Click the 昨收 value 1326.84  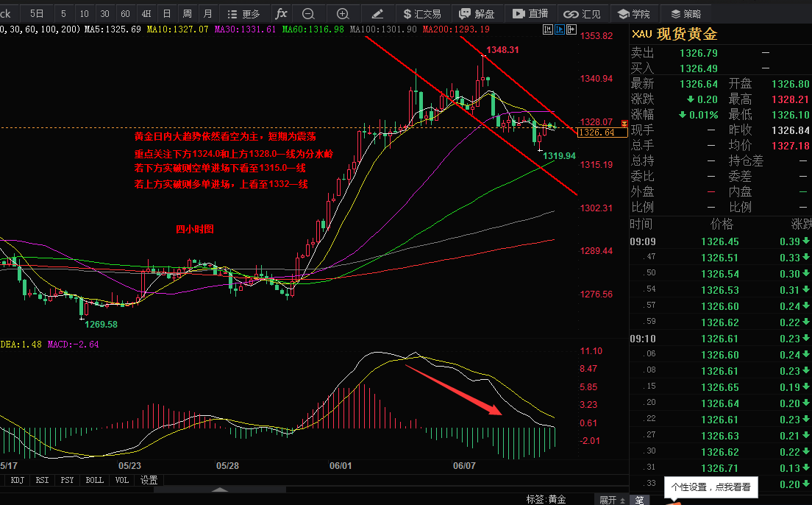coord(790,130)
